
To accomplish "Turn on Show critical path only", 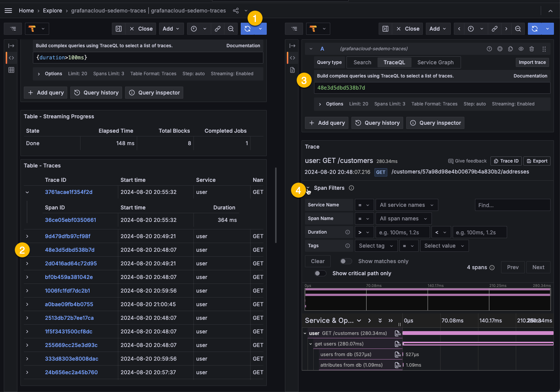I will pyautogui.click(x=320, y=273).
